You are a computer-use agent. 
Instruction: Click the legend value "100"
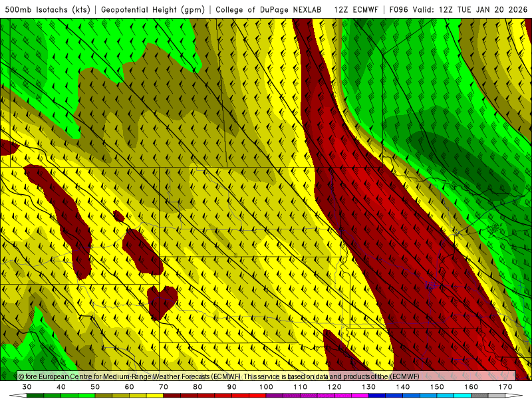pyautogui.click(x=267, y=387)
